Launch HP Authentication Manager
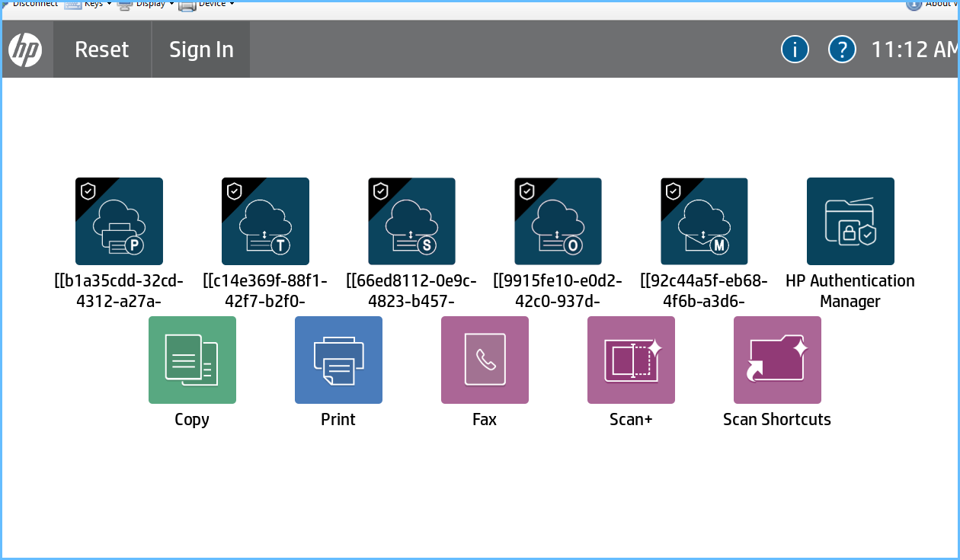The width and height of the screenshot is (960, 560). (850, 221)
